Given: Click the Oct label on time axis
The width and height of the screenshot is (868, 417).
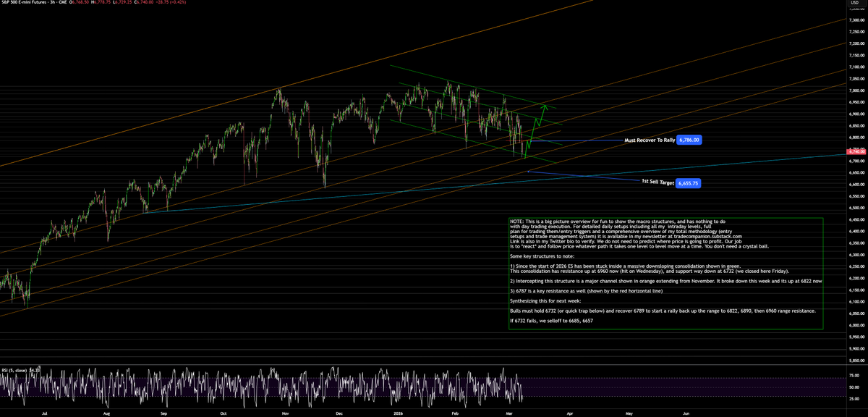Looking at the screenshot, I should coord(223,412).
